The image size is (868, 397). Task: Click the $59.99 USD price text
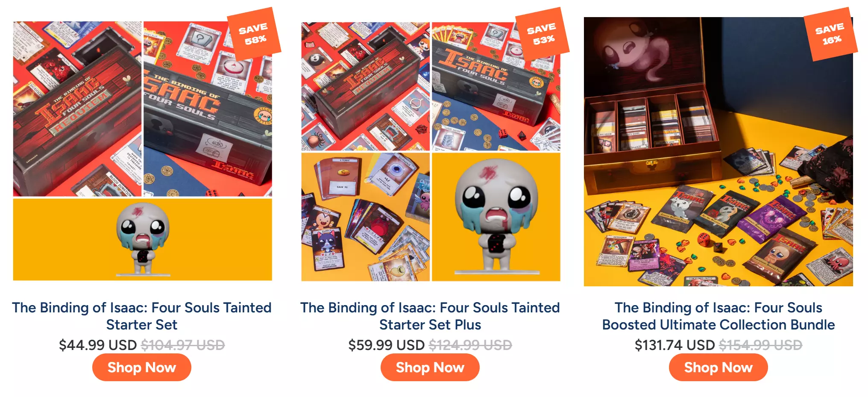pos(387,345)
